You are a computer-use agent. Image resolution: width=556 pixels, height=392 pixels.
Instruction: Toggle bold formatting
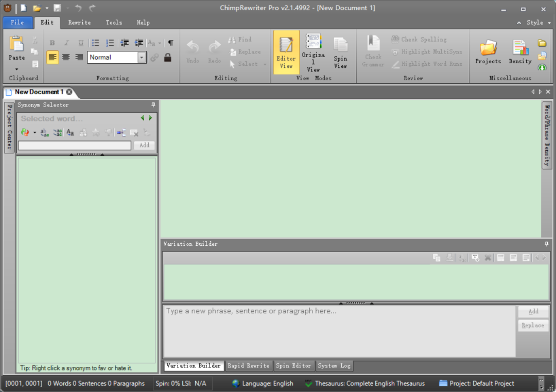[52, 43]
